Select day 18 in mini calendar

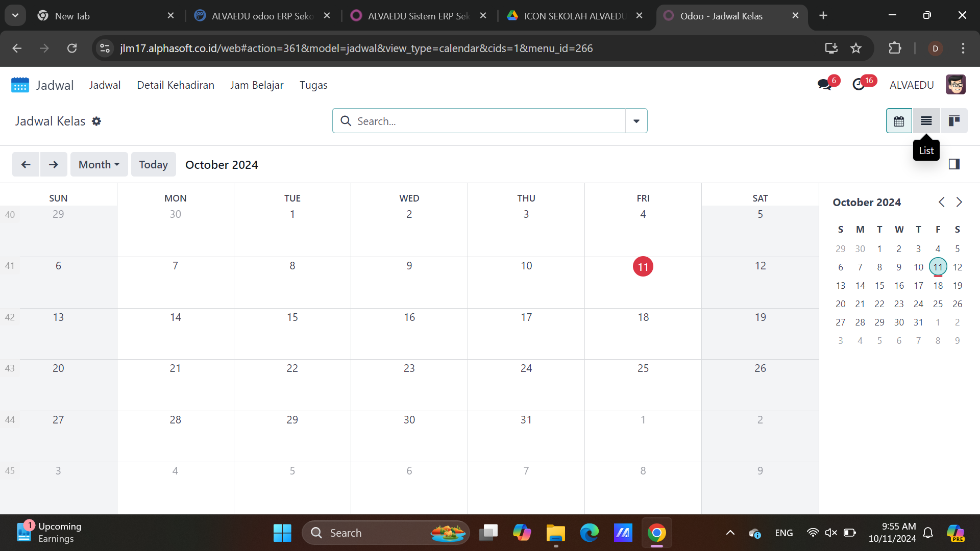pyautogui.click(x=938, y=286)
